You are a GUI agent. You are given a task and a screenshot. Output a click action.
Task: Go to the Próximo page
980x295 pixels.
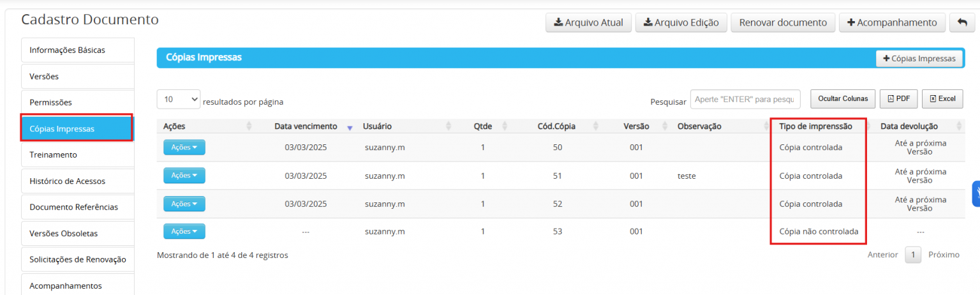click(x=944, y=255)
